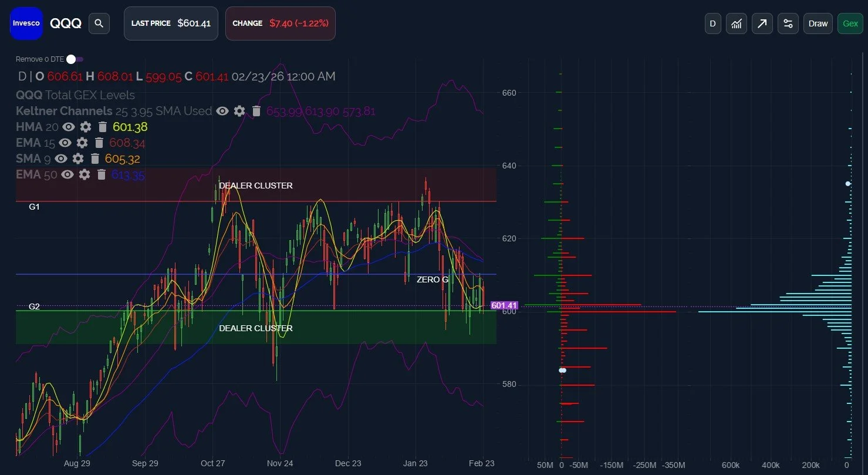The height and width of the screenshot is (475, 868).
Task: Delete the SMA 9 indicator
Action: 94,159
